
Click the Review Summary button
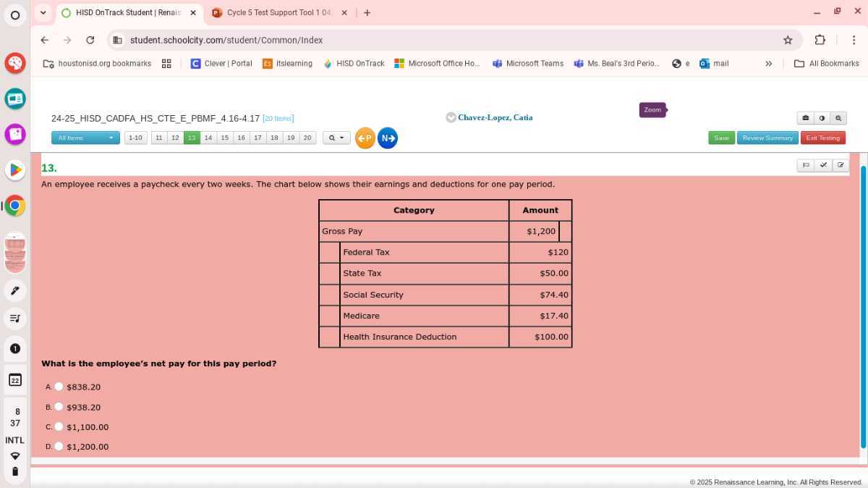click(767, 138)
